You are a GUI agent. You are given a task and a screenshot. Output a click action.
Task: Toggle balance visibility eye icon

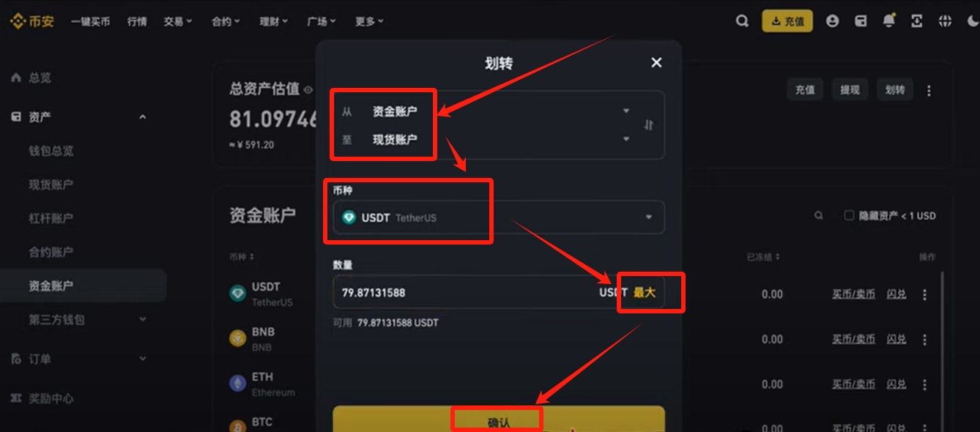tap(308, 90)
